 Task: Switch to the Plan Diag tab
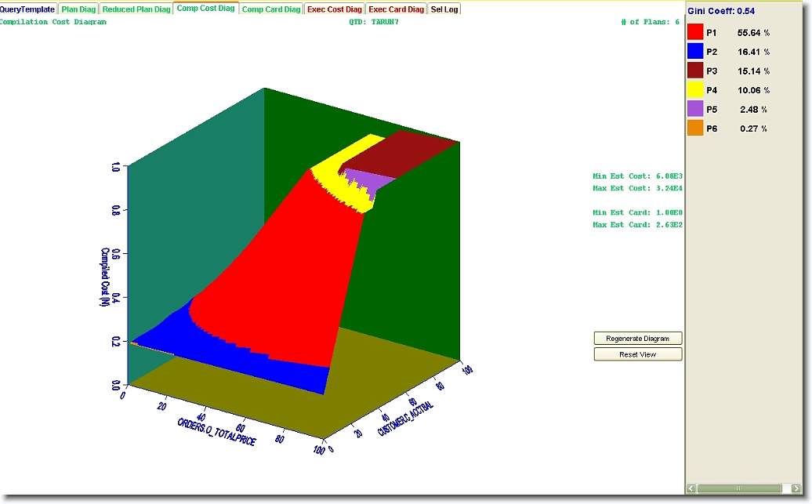tap(79, 9)
